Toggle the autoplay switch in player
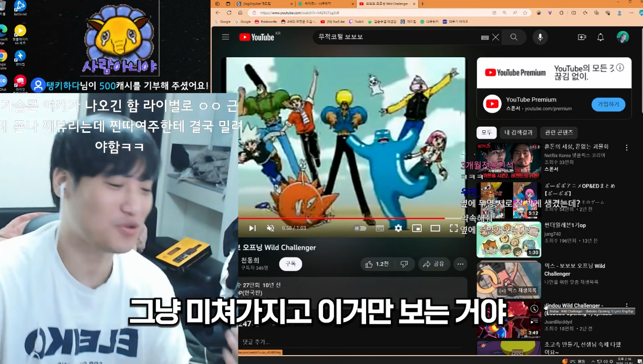 tap(360, 228)
